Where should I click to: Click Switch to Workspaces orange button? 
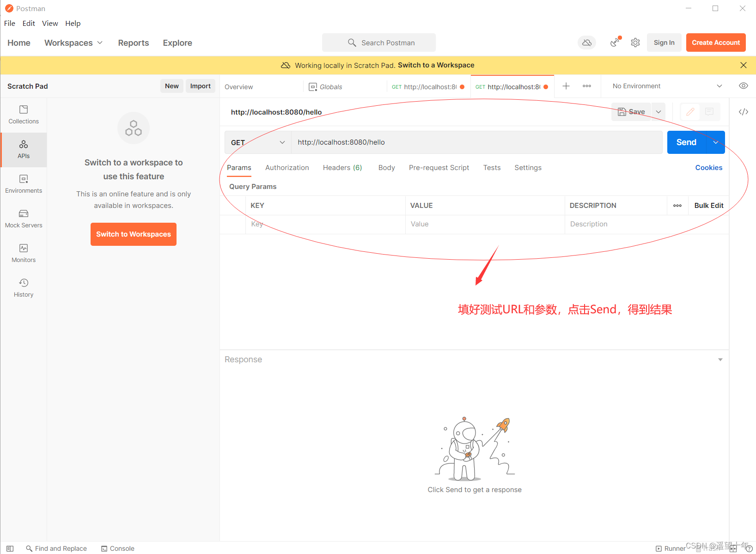coord(134,234)
